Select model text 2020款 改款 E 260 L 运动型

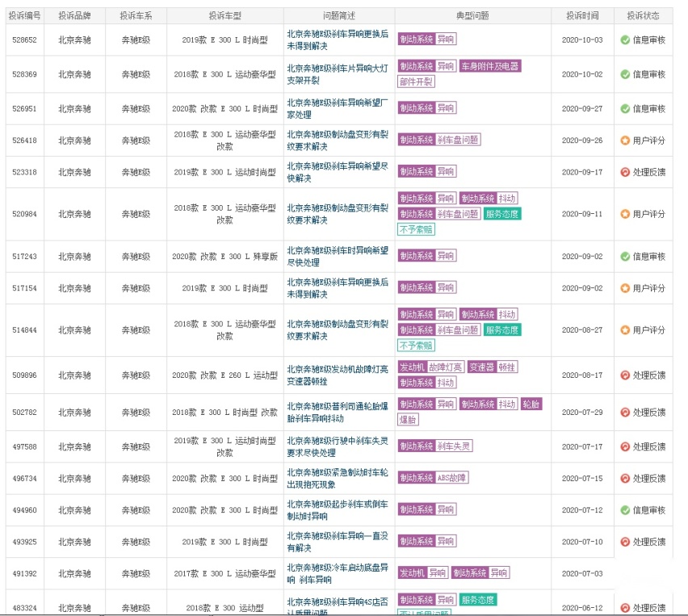(x=225, y=375)
